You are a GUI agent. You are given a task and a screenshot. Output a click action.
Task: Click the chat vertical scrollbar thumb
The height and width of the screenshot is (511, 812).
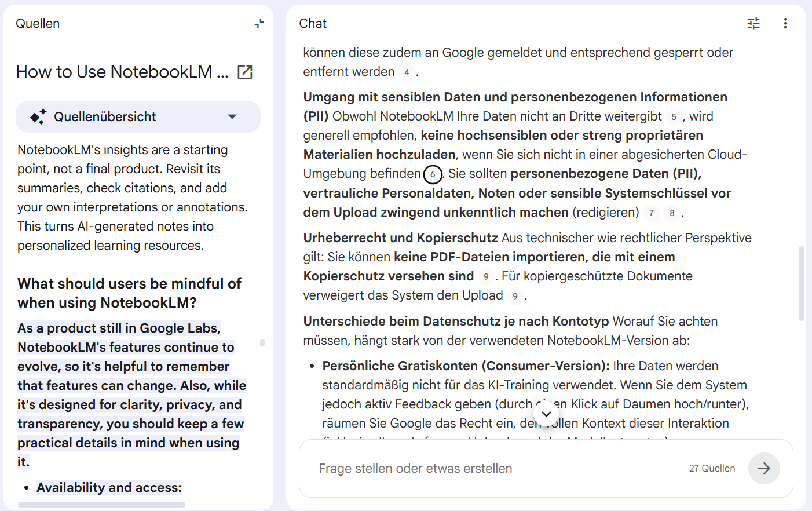coord(802,283)
